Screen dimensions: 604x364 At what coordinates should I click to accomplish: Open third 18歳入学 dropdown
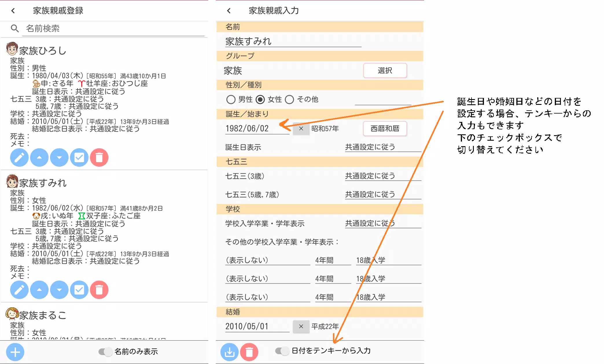coord(388,297)
